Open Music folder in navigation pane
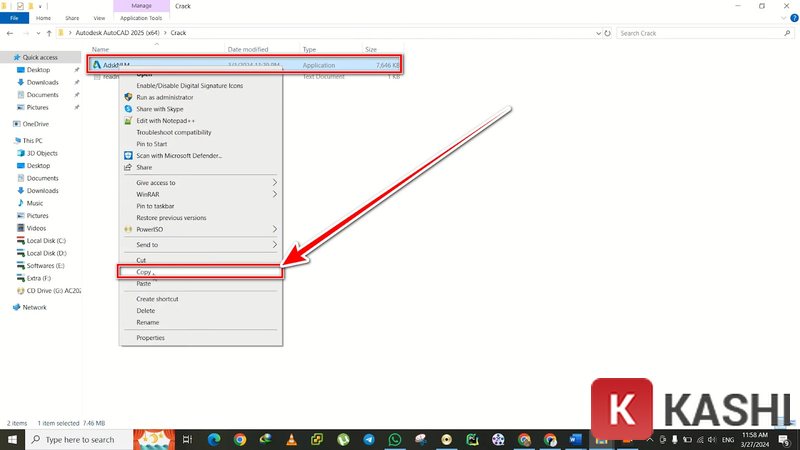 35,203
